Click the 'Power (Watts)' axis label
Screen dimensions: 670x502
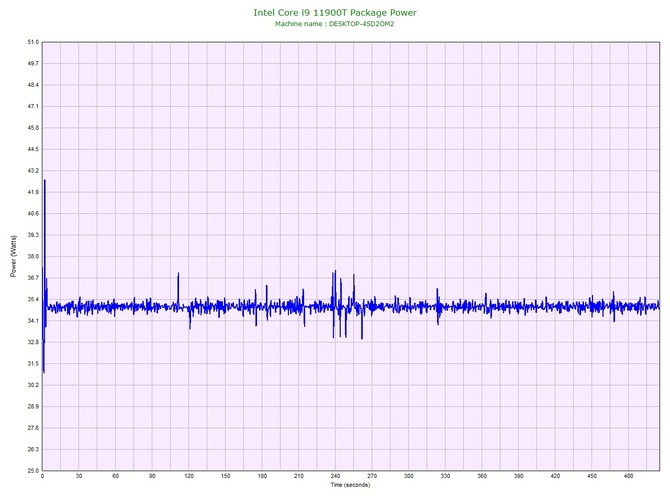[13, 256]
